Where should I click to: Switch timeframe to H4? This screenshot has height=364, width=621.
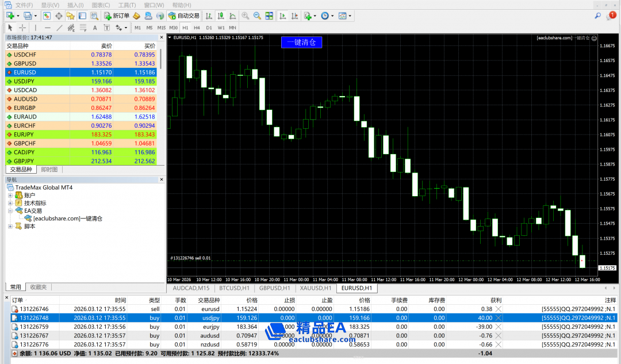[197, 27]
